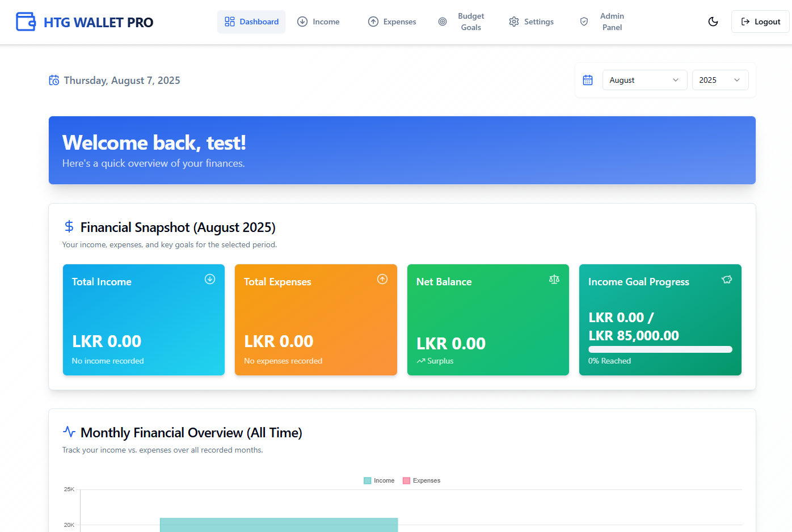Click the down-arrow icon on Total Income card

point(210,279)
